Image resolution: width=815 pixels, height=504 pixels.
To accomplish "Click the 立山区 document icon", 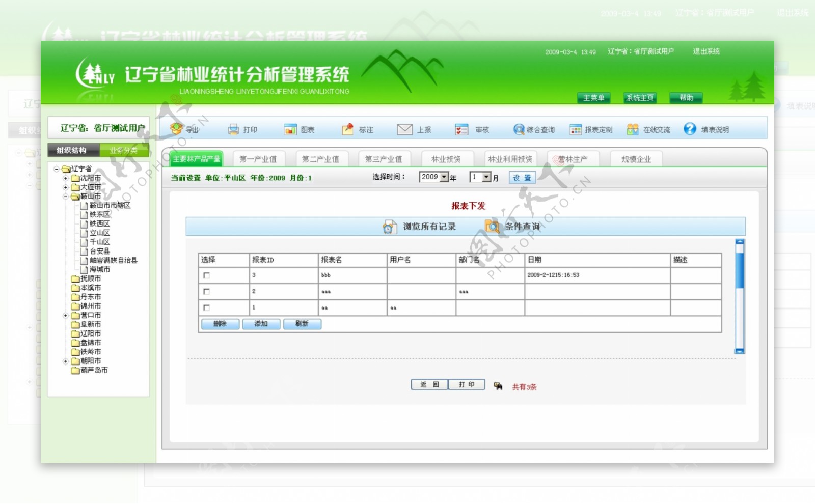I will (85, 233).
